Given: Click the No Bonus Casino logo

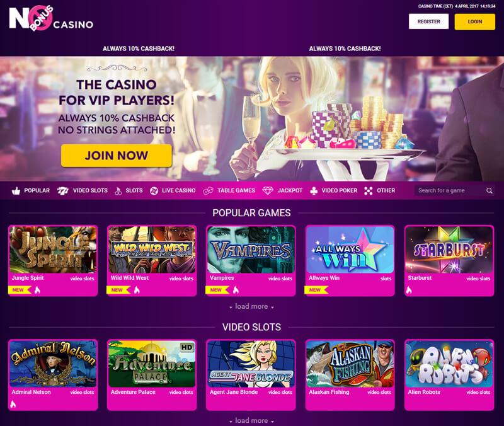Looking at the screenshot, I should tap(52, 18).
